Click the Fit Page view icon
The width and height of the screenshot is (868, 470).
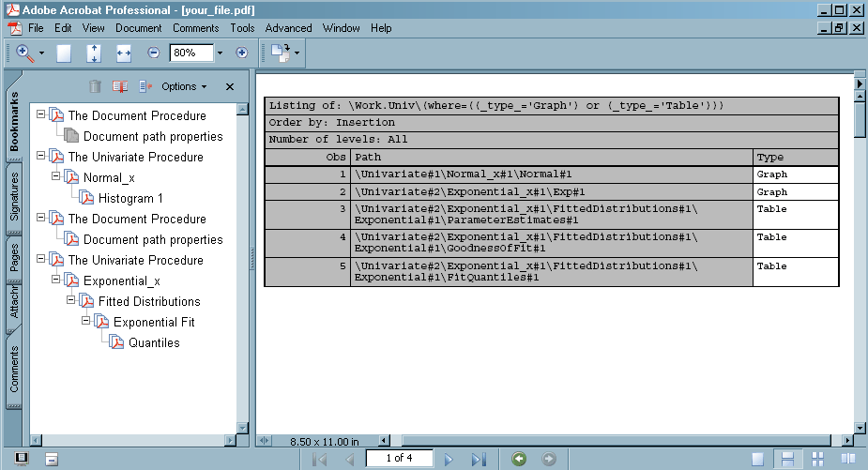click(x=94, y=53)
